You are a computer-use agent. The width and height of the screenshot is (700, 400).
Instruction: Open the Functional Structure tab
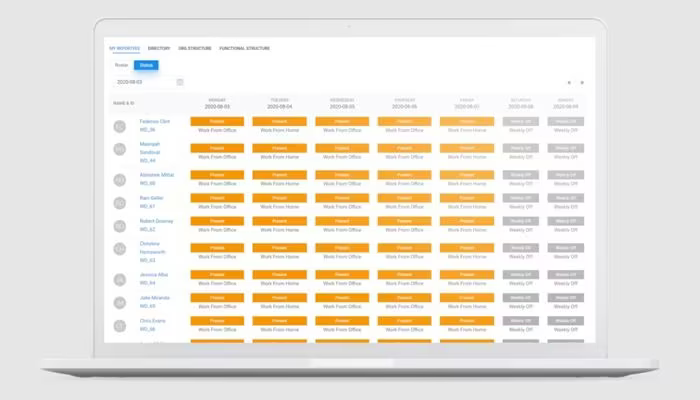tap(245, 48)
